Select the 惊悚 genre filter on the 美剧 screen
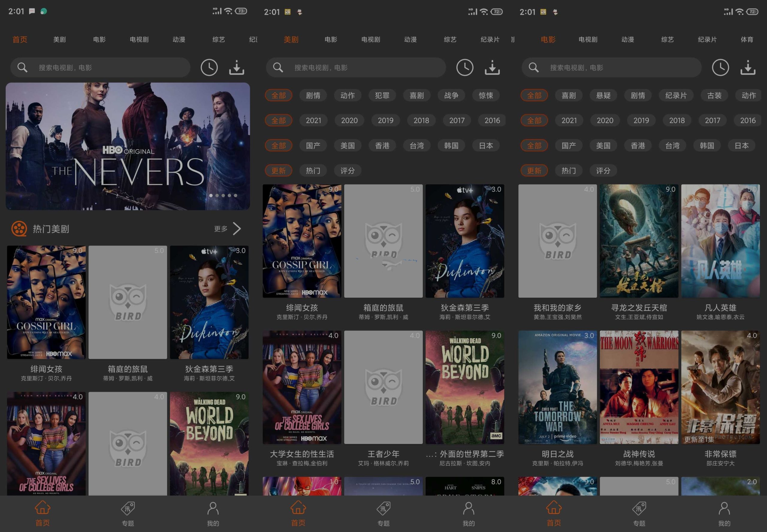Viewport: 767px width, 532px height. [486, 95]
